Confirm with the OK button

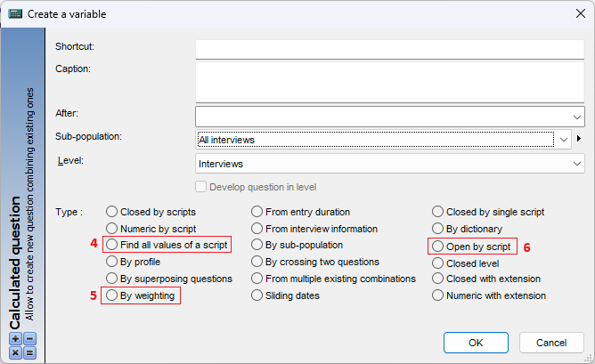[476, 343]
